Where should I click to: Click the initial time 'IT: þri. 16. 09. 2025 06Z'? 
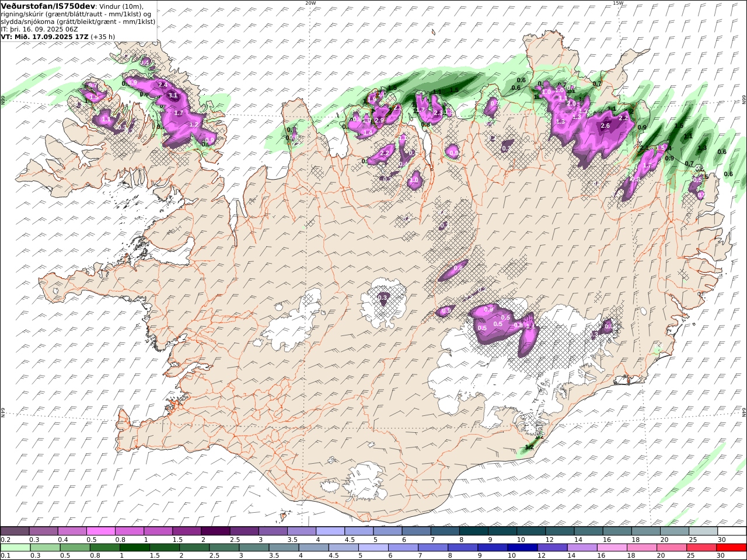[x=40, y=29]
